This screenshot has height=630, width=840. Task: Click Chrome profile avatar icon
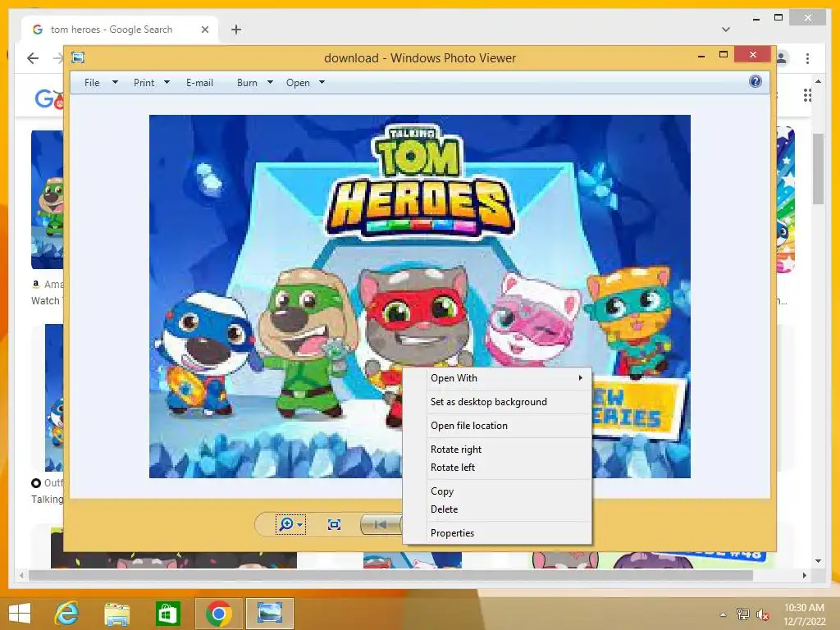click(782, 58)
